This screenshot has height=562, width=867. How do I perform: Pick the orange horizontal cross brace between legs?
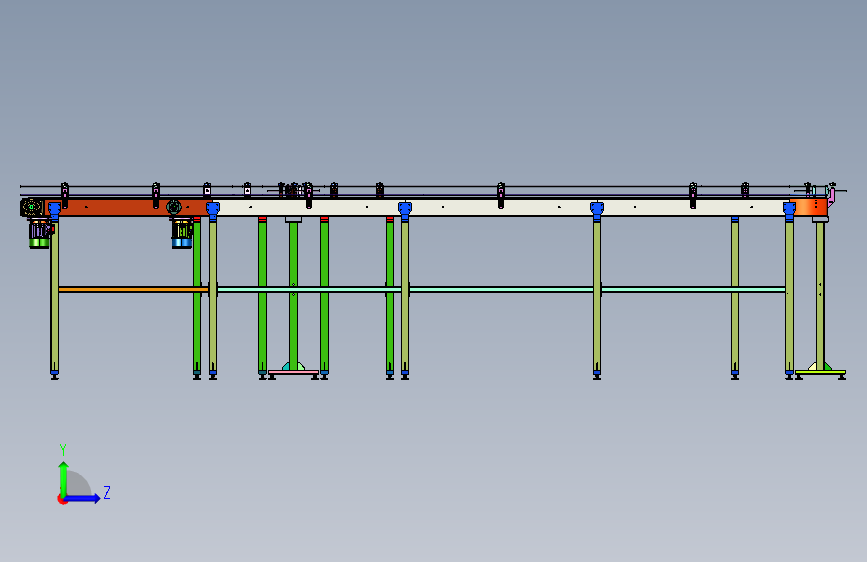pyautogui.click(x=133, y=289)
